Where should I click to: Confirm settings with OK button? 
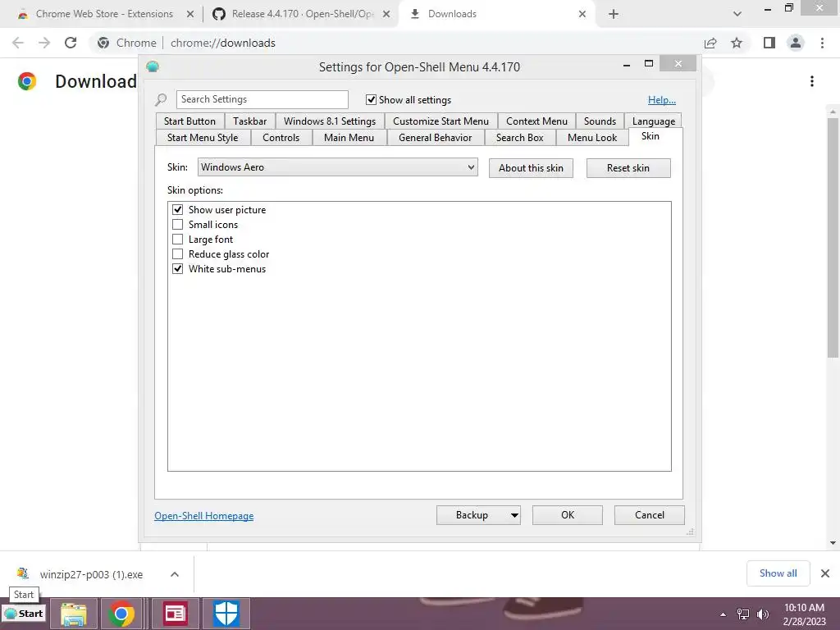click(x=568, y=515)
